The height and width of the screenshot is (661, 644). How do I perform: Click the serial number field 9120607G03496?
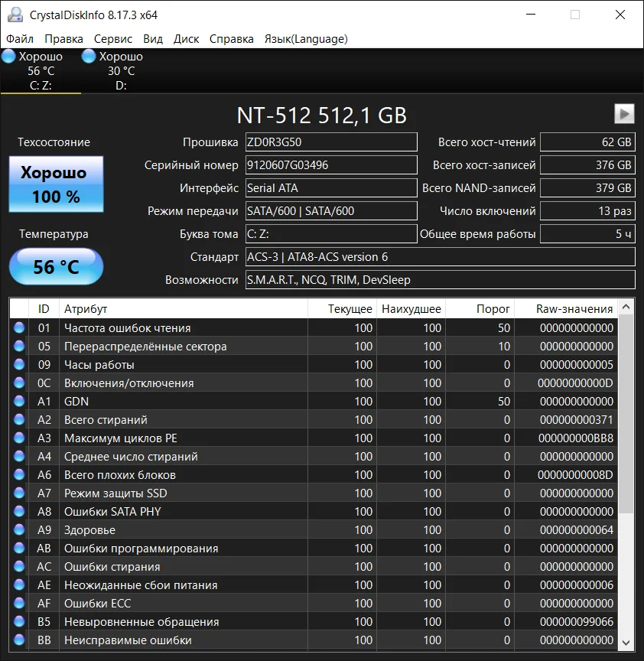[x=331, y=164]
